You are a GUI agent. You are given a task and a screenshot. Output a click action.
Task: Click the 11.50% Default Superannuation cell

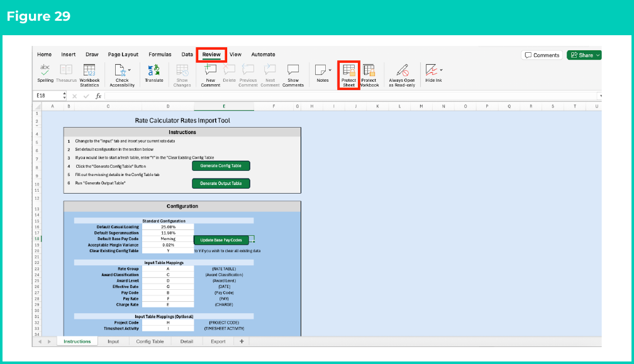[168, 233]
